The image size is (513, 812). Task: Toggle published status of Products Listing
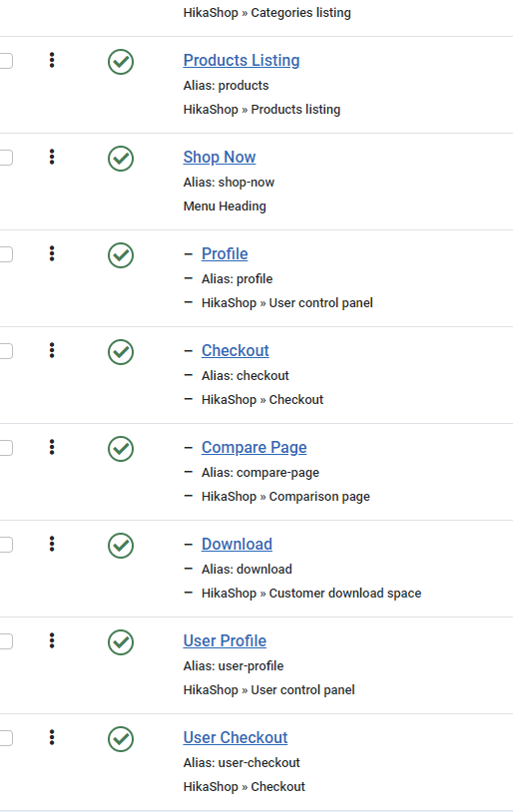tap(121, 62)
